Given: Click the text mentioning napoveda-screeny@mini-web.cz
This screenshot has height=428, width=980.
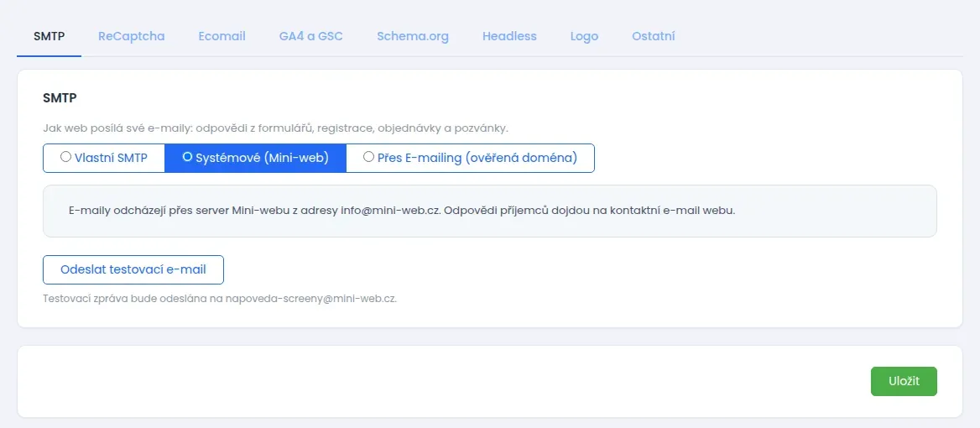Looking at the screenshot, I should coord(220,299).
